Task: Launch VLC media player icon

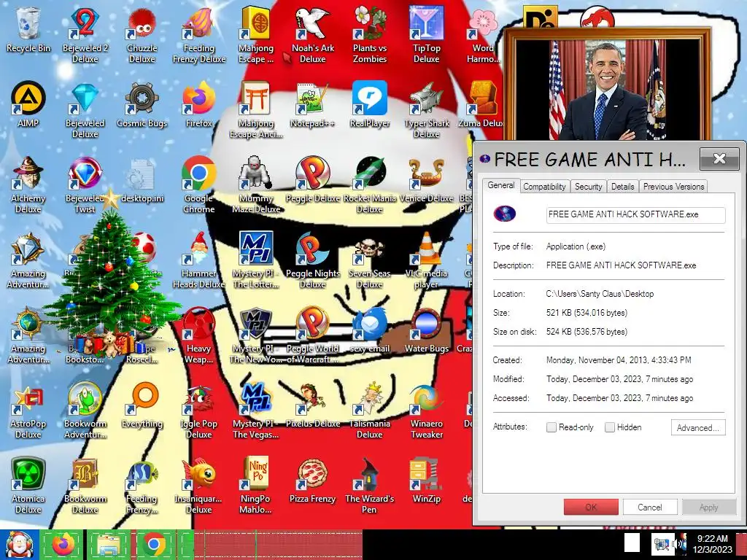Action: (426, 260)
